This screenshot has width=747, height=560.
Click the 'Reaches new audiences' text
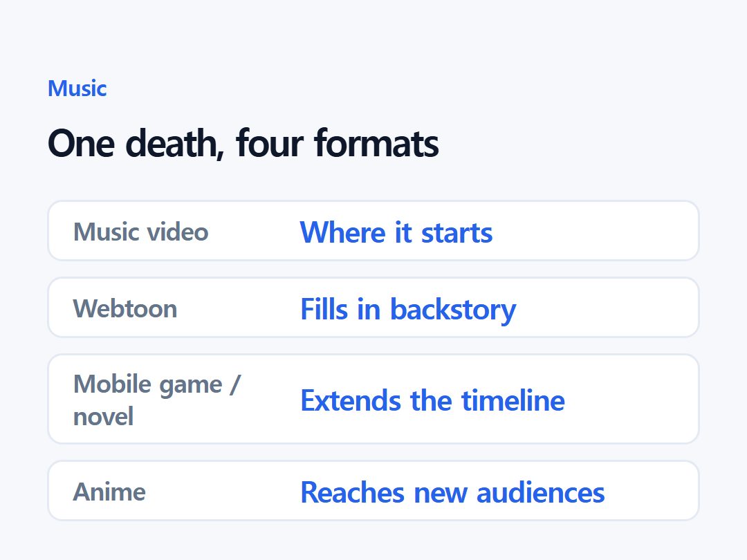tap(452, 492)
